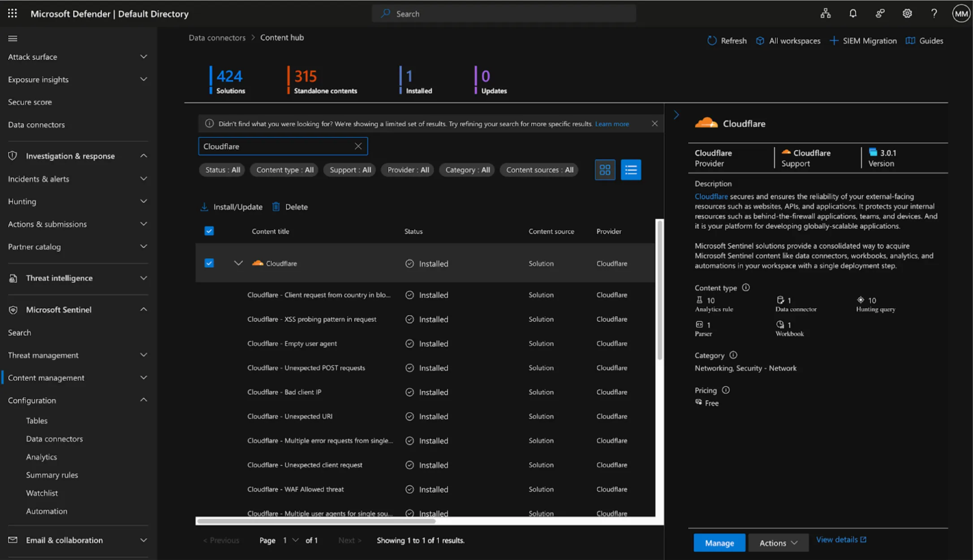Screen dimensions: 973x560
Task: Select Data connectors in the sidebar
Action: [36, 124]
